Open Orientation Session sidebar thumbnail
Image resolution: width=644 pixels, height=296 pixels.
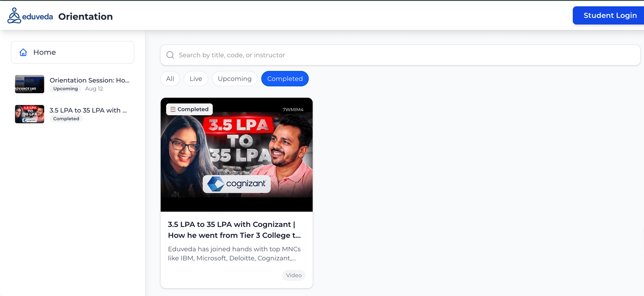pyautogui.click(x=30, y=84)
